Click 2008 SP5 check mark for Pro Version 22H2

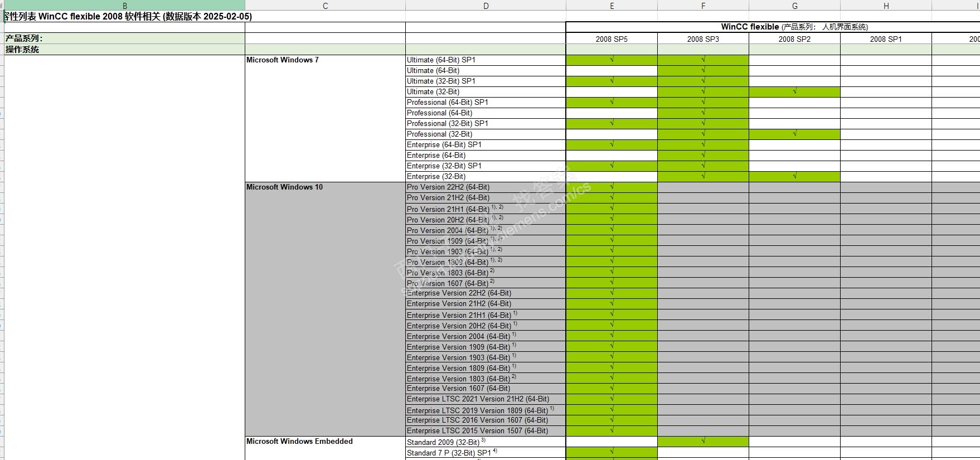point(612,186)
